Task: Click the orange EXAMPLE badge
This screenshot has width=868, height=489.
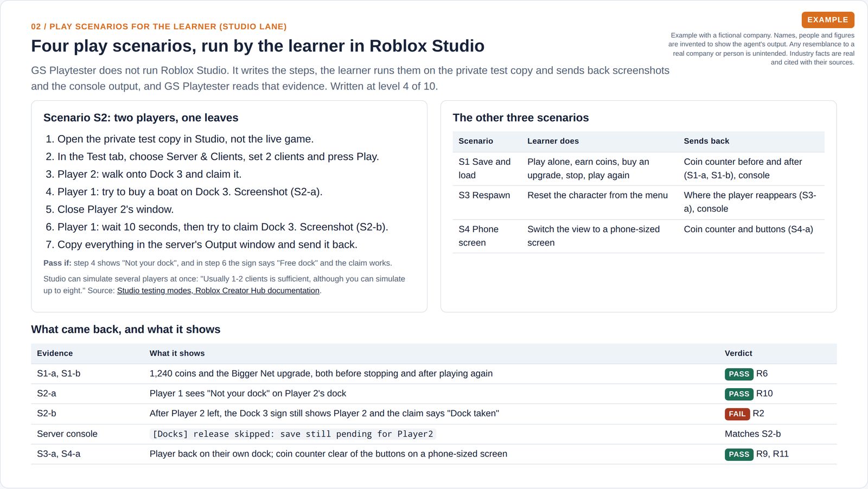Action: [828, 20]
